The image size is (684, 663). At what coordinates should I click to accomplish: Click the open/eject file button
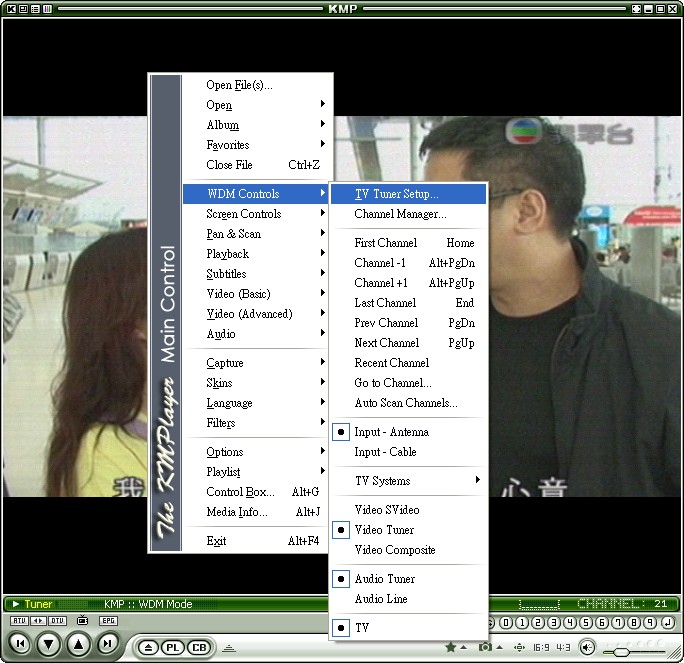147,647
